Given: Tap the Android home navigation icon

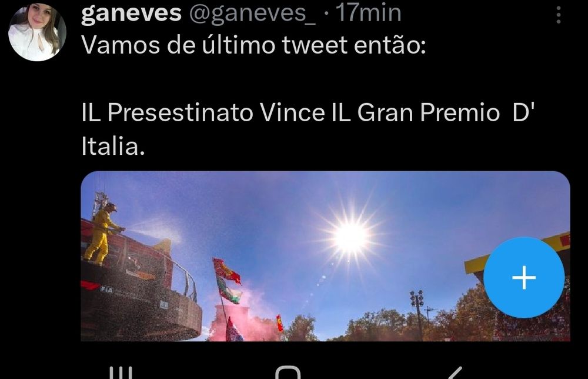Looking at the screenshot, I should tap(288, 373).
